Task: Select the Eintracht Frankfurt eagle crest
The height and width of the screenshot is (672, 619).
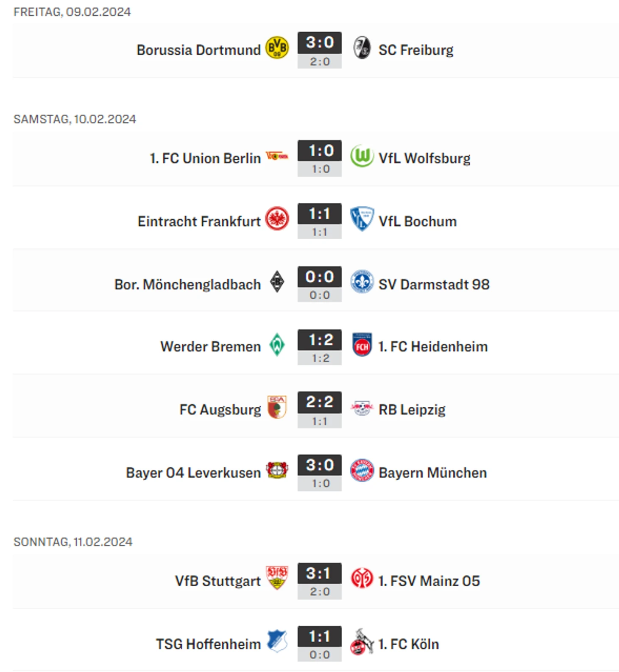Action: point(277,219)
